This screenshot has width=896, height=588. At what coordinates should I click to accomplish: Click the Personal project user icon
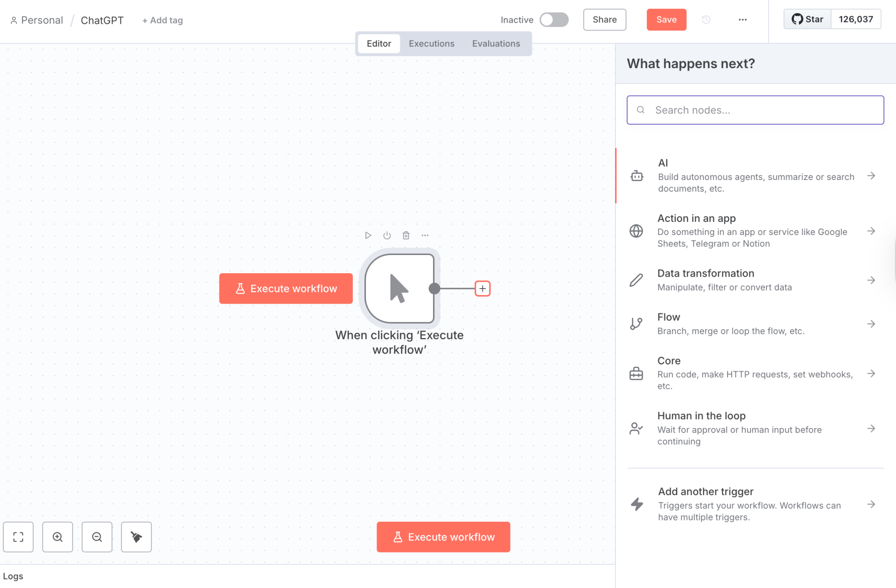14,21
